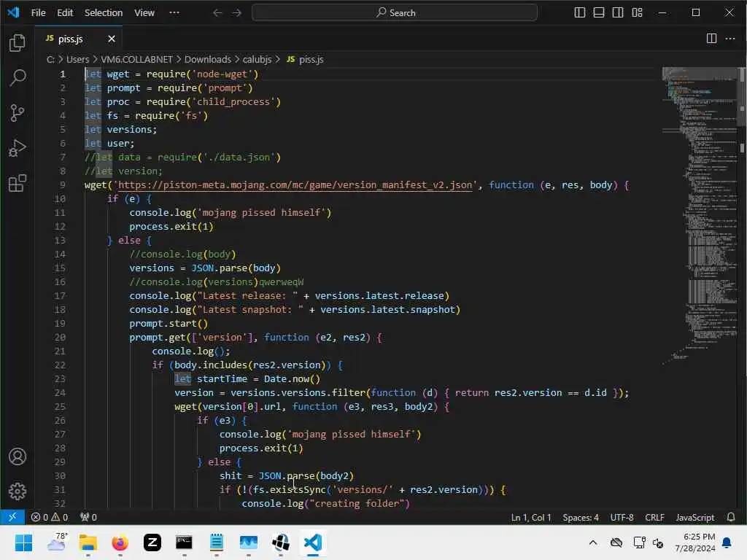Open the notifications bell in status bar

click(x=731, y=517)
